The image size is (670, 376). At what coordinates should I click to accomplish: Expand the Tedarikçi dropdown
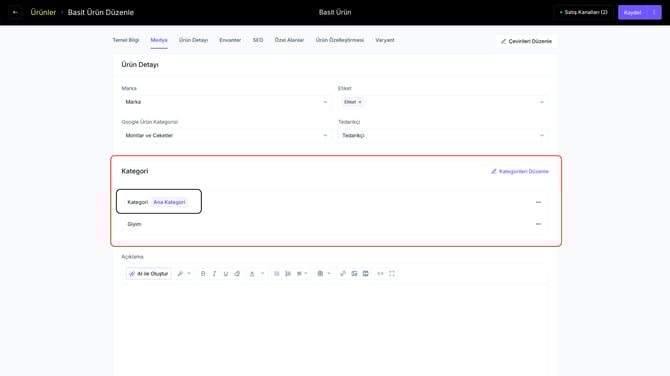(x=443, y=135)
